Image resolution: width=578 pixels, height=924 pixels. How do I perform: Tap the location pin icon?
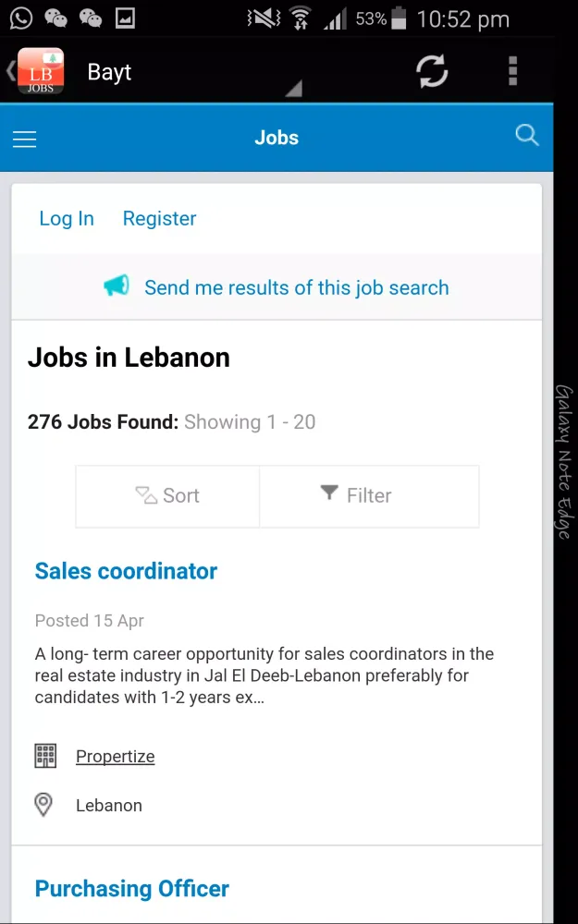(43, 805)
